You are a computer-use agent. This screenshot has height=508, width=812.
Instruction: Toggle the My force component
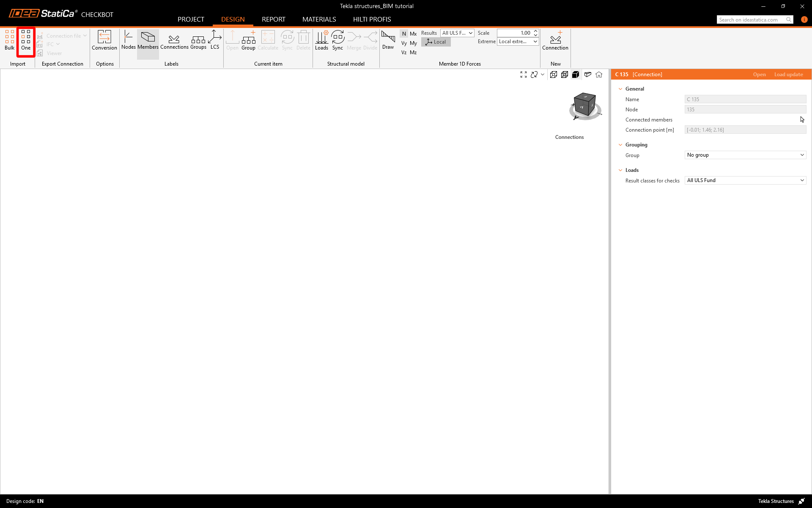413,43
